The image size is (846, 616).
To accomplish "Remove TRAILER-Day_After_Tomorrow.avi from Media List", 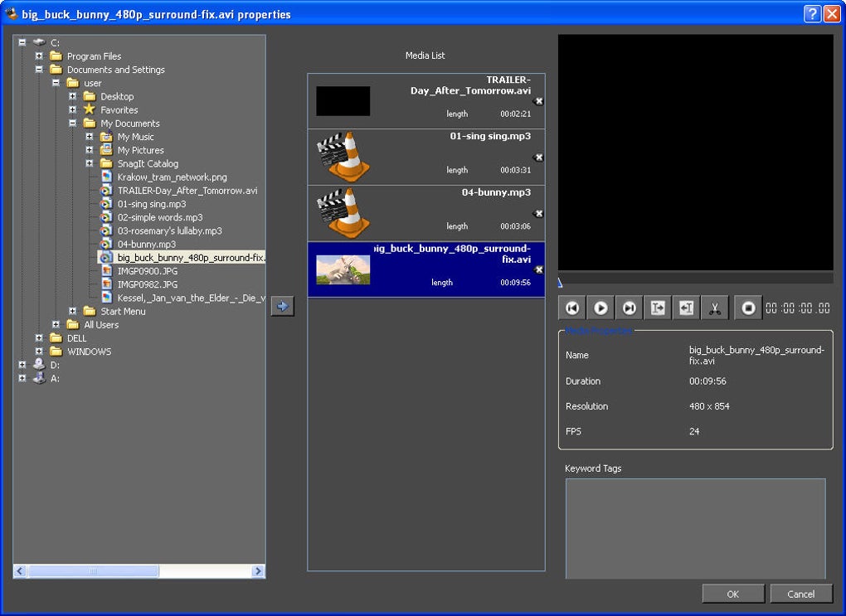I will point(538,101).
